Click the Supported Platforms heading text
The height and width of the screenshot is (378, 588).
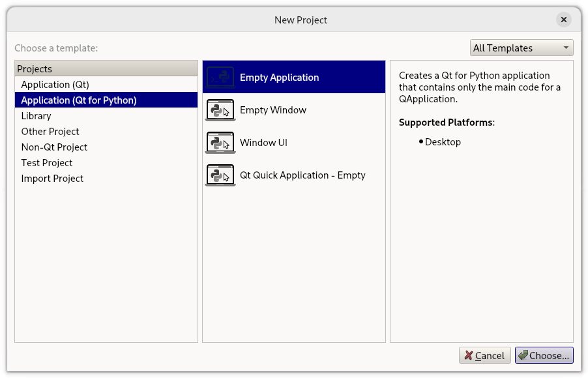[447, 123]
